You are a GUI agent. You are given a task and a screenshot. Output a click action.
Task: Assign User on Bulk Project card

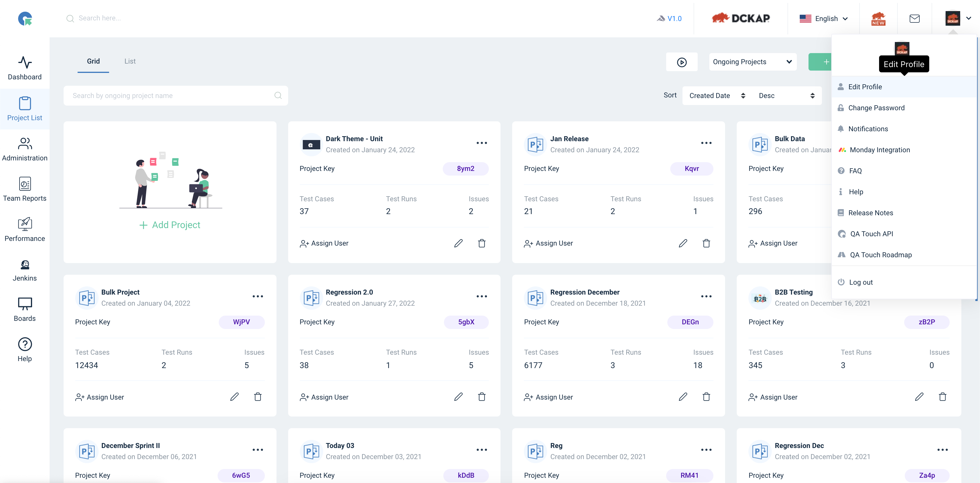100,397
